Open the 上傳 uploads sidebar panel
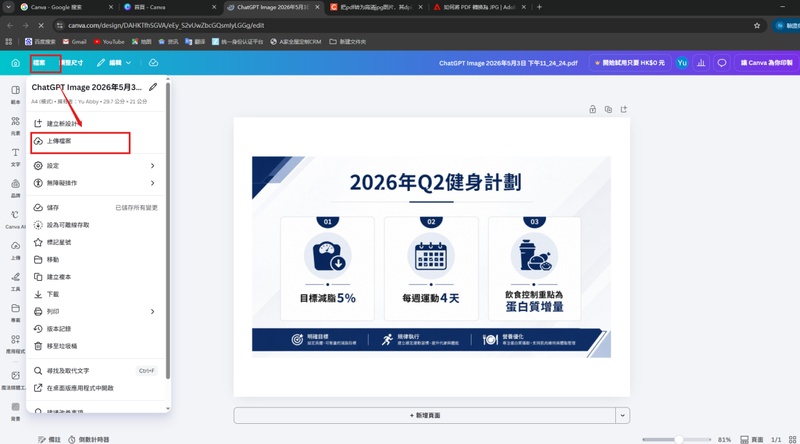800x444 pixels. [15, 251]
